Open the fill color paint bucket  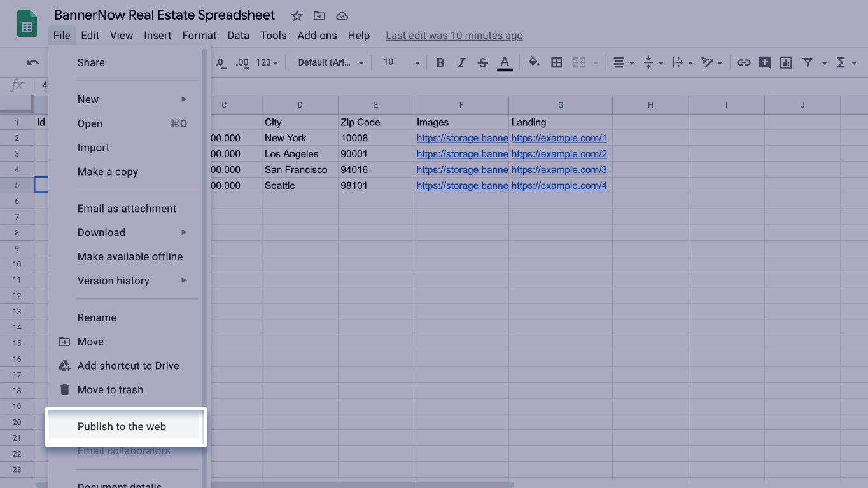(534, 62)
